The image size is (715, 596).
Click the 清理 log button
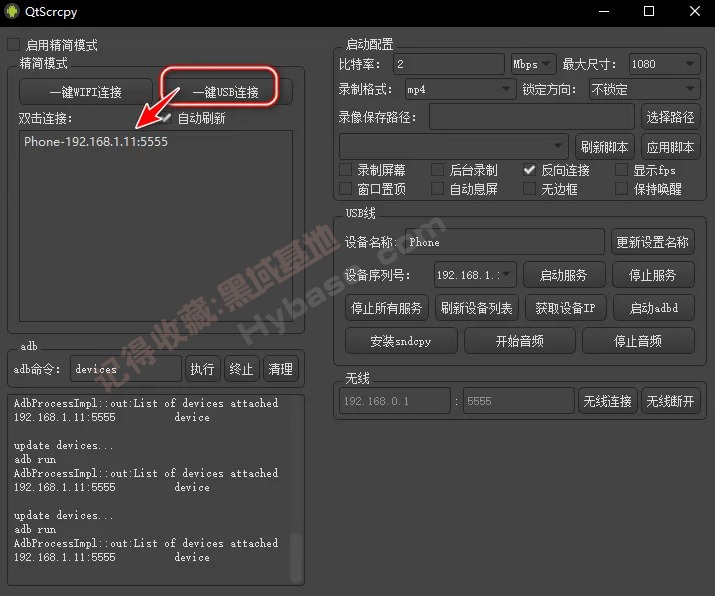(x=280, y=368)
